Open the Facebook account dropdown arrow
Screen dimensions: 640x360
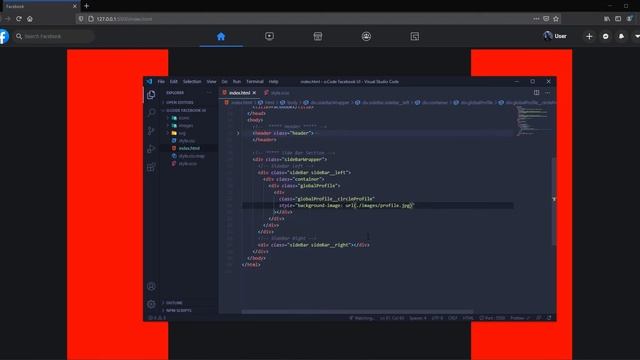point(636,36)
